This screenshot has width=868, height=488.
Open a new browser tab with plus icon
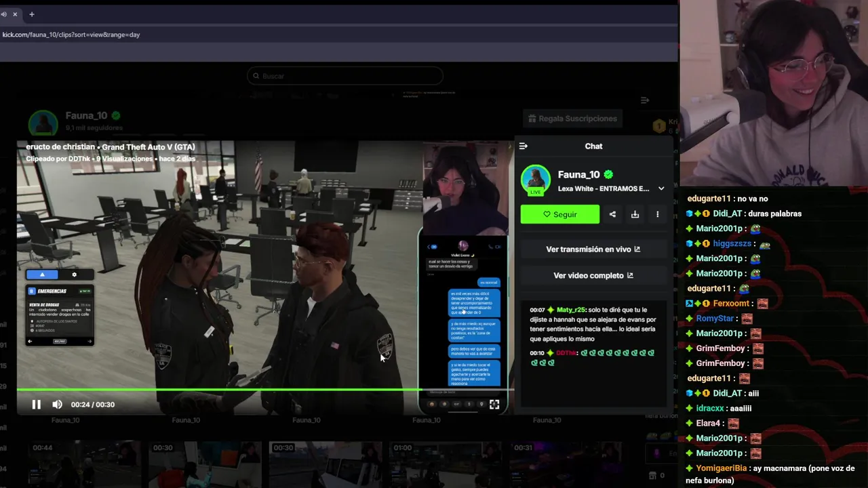tap(31, 14)
